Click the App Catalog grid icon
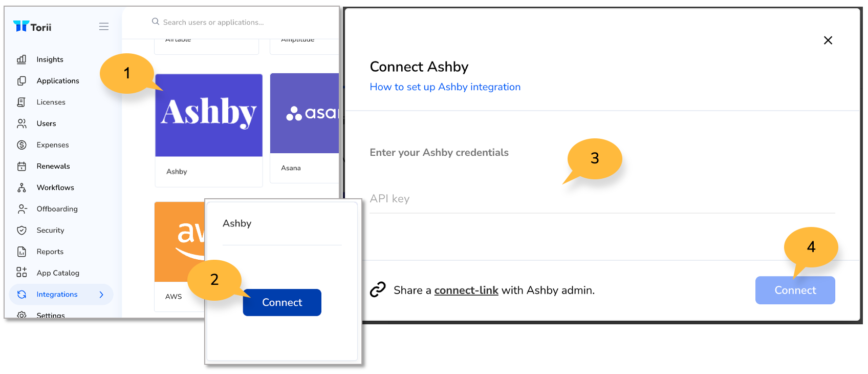This screenshot has width=868, height=374. 21,273
